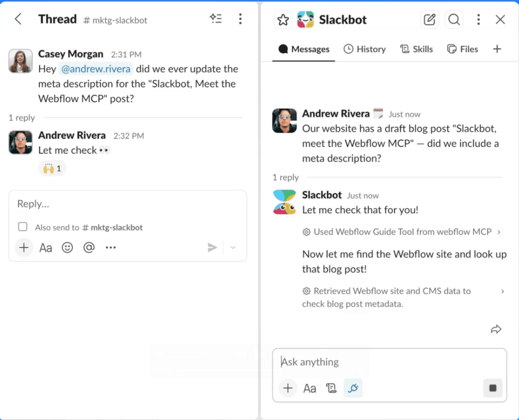Stop Slackbot response generation
This screenshot has height=420, width=519.
tap(493, 388)
